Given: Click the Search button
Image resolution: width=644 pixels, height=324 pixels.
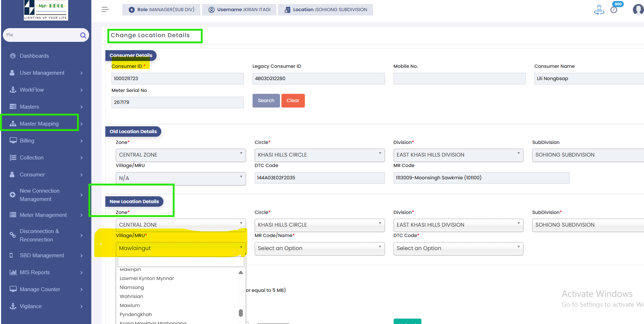Looking at the screenshot, I should click(x=266, y=101).
